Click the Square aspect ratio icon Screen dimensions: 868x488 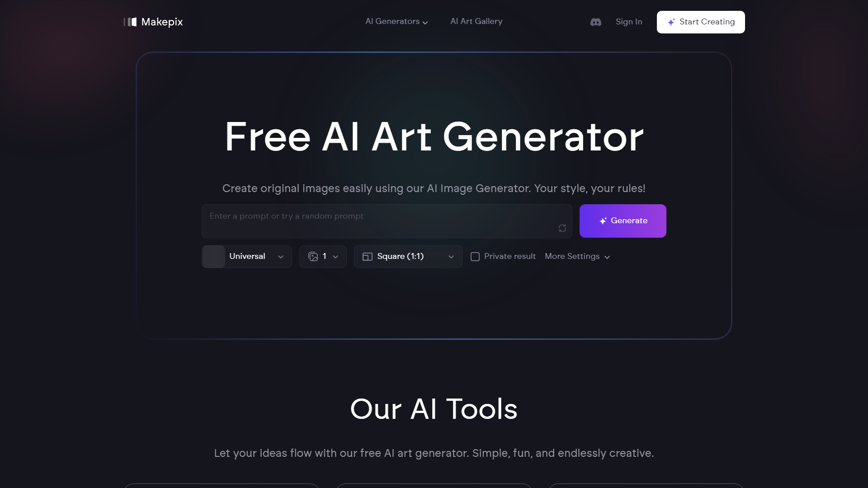pyautogui.click(x=367, y=256)
